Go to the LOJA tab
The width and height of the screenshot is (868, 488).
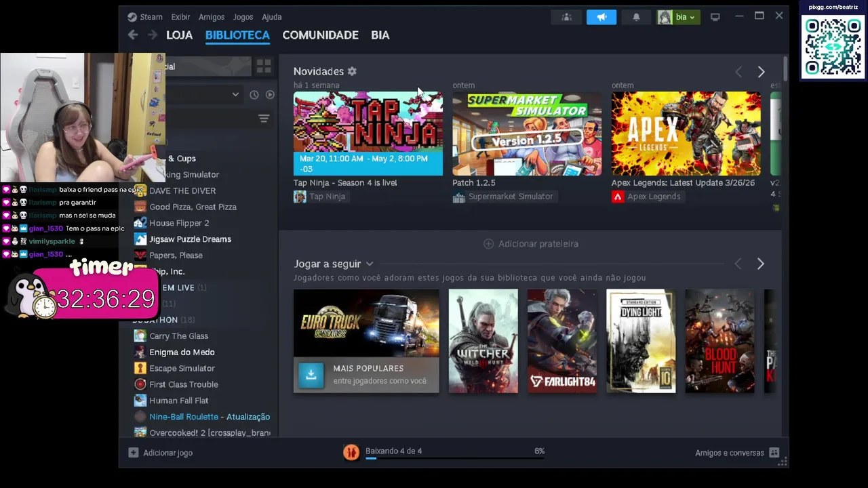point(179,35)
